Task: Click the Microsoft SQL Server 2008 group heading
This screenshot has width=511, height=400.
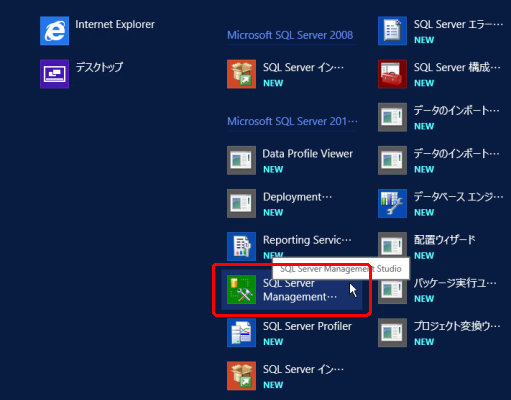Action: pos(290,35)
